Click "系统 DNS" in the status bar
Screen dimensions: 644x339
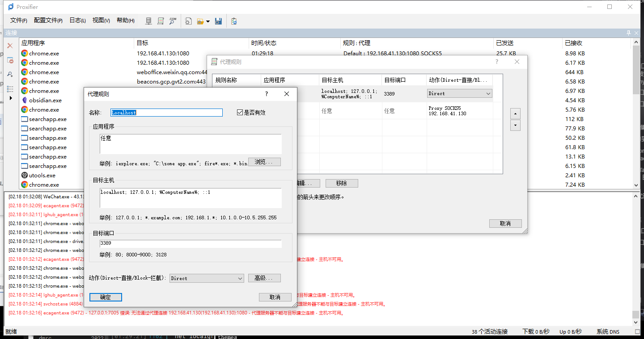608,331
